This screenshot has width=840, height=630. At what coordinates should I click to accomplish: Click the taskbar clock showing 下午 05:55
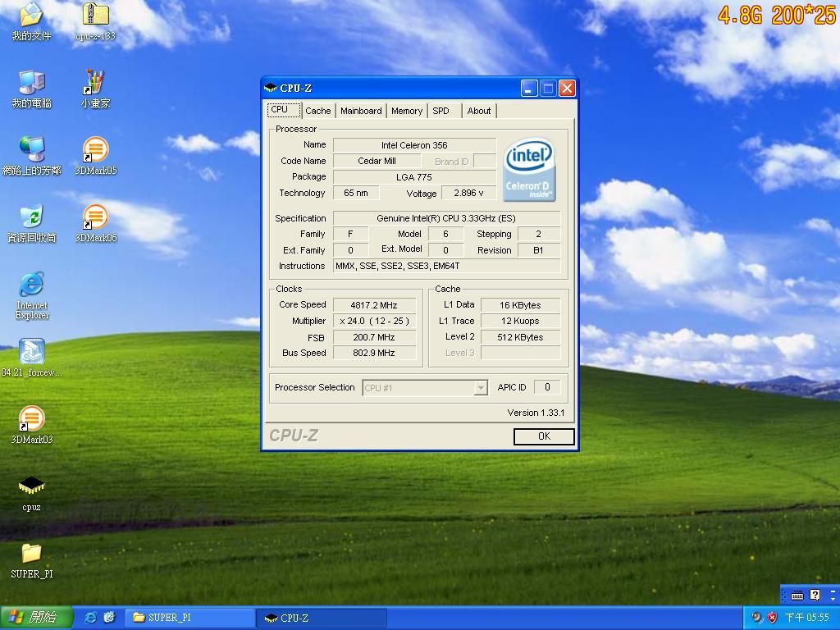click(807, 618)
